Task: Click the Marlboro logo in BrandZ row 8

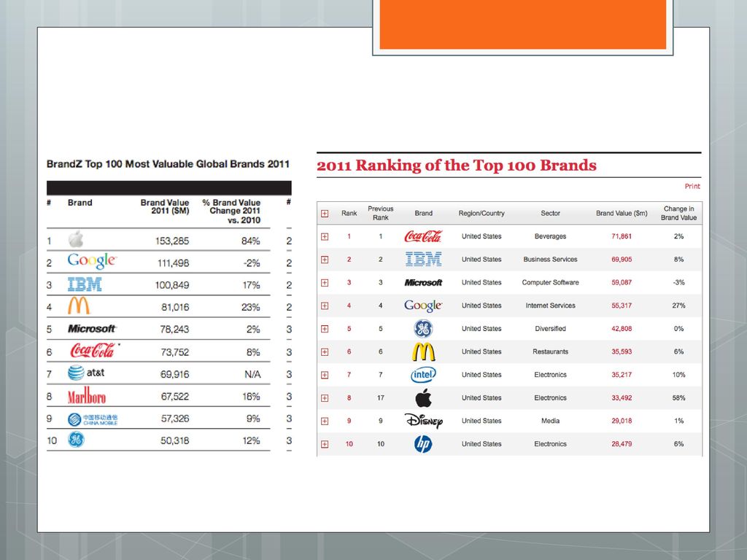Action: coord(87,395)
